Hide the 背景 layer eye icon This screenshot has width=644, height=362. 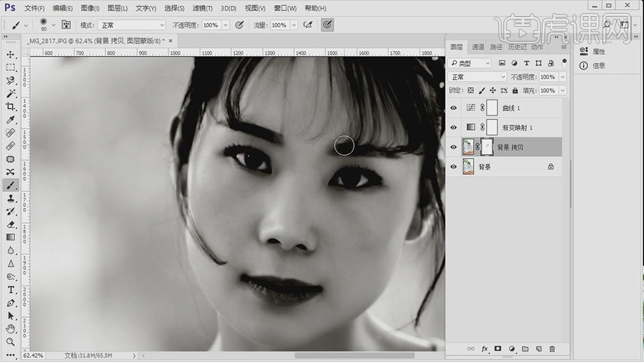tap(454, 167)
